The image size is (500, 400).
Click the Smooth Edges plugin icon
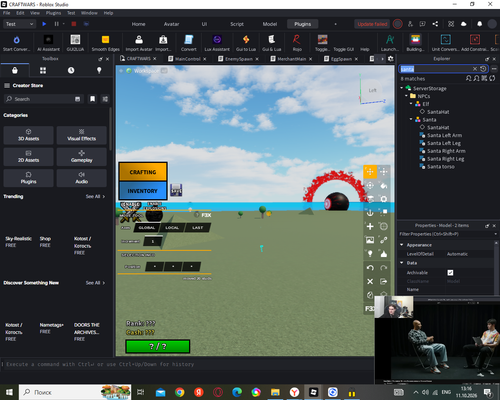click(x=105, y=43)
